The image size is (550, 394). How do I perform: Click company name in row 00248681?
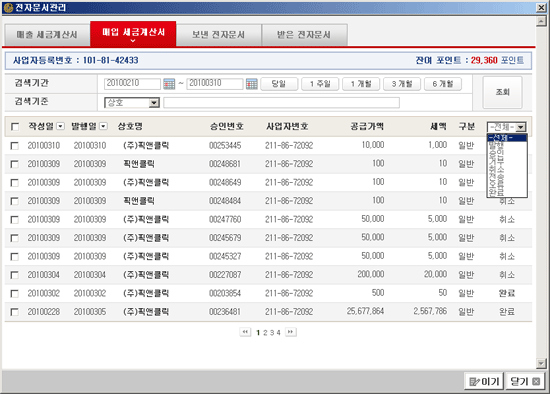[139, 164]
